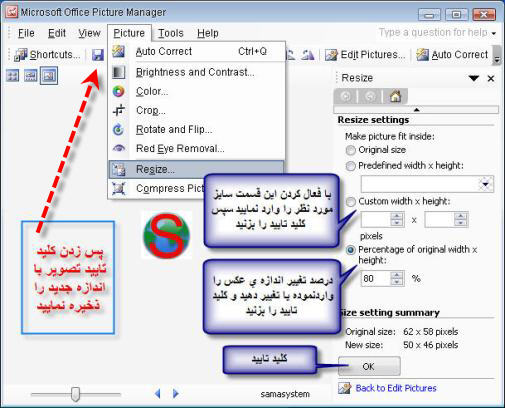505x408 pixels.
Task: Click the Auto Correct menu icon
Action: tap(118, 51)
